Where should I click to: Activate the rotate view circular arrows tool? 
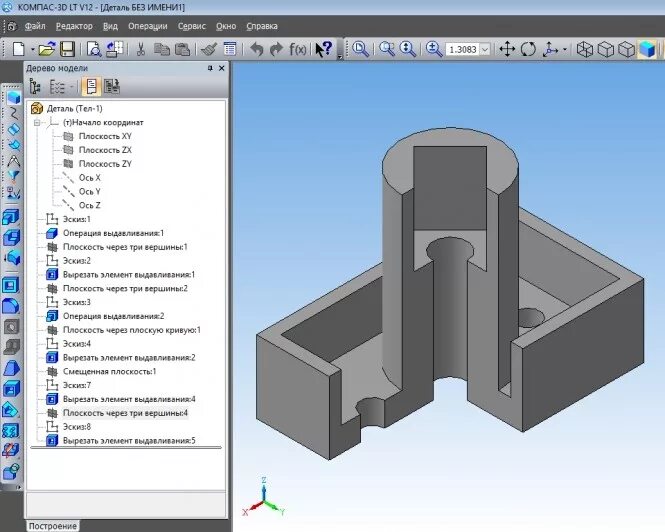tap(528, 49)
